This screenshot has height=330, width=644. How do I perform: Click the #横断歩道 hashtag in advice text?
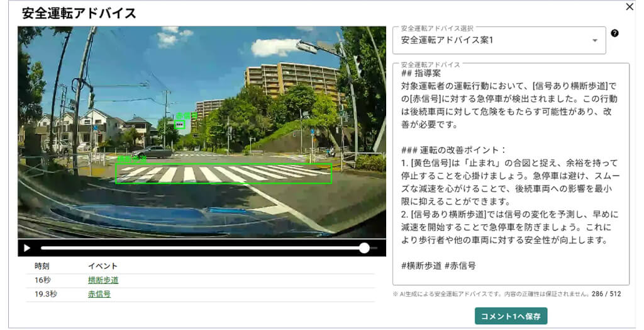pos(422,266)
